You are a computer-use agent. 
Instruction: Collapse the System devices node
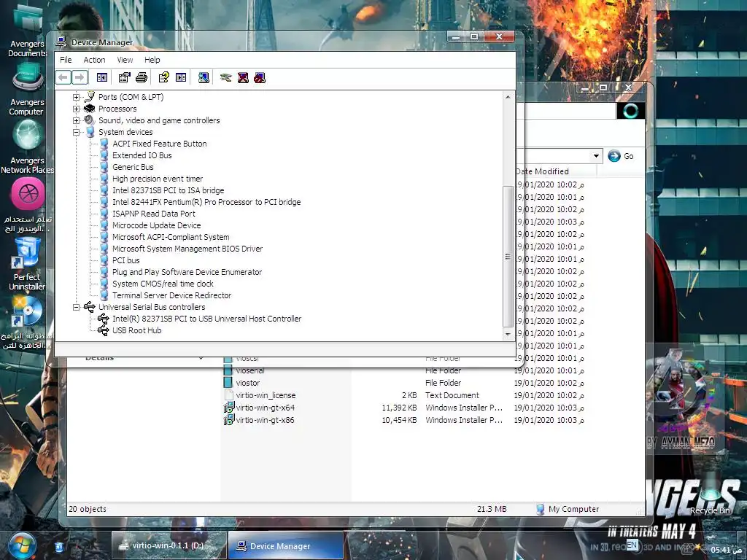[76, 132]
